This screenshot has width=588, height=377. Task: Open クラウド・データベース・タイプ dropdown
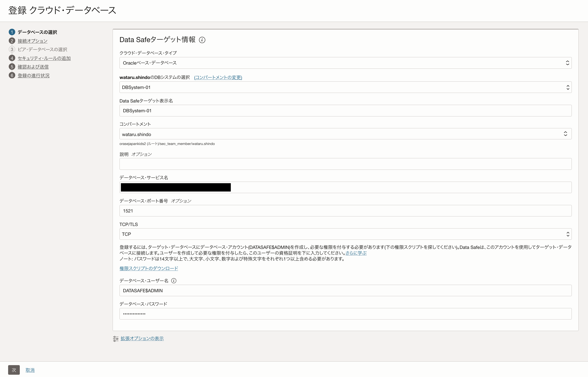pyautogui.click(x=345, y=63)
